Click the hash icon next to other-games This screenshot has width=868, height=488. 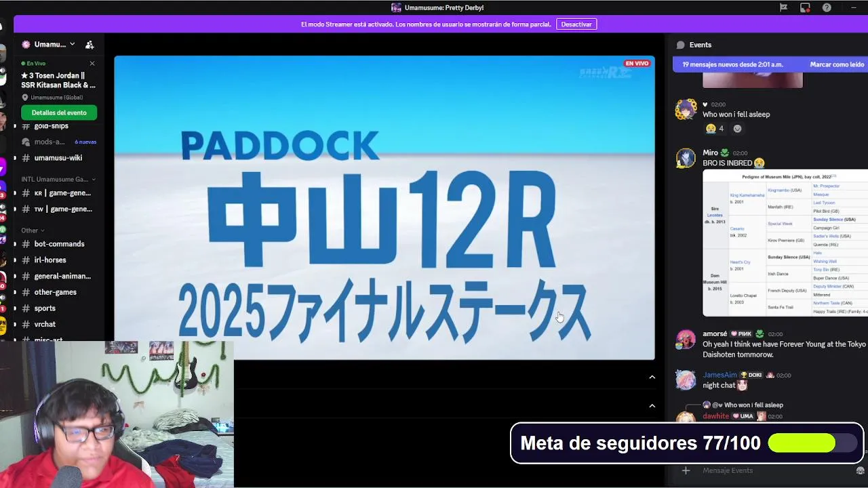tap(25, 292)
